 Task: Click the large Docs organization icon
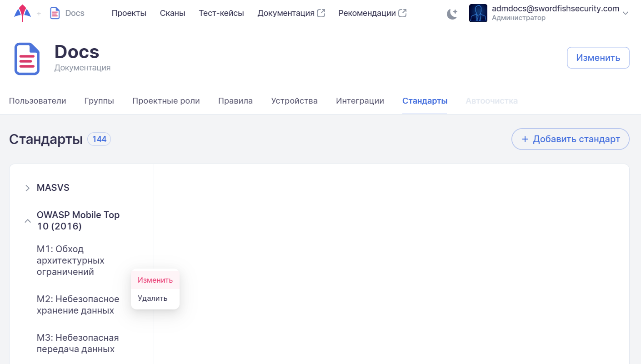pyautogui.click(x=27, y=59)
